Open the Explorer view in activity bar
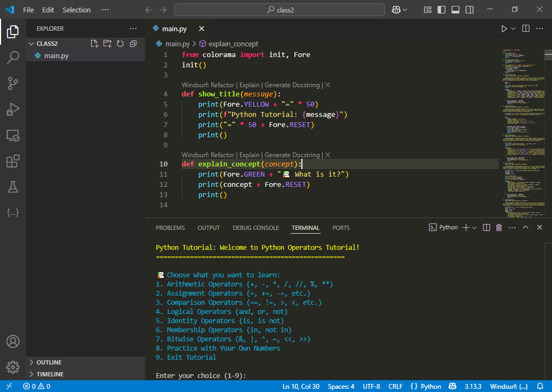552x392 pixels. click(13, 32)
